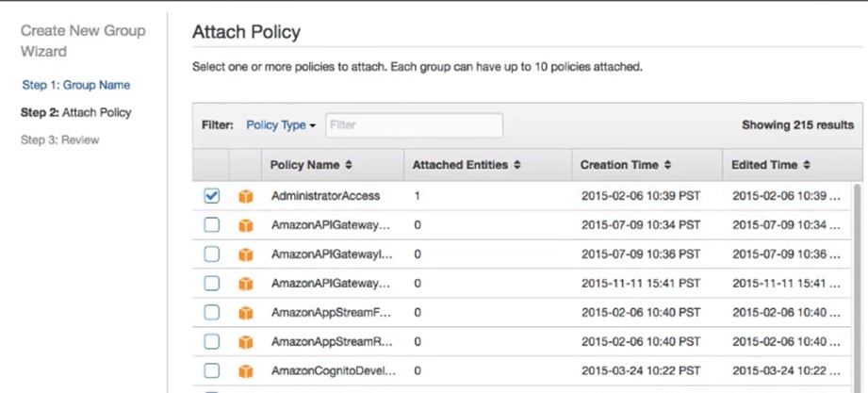Focus the policy Filter text field
This screenshot has height=393, width=868.
pos(414,125)
